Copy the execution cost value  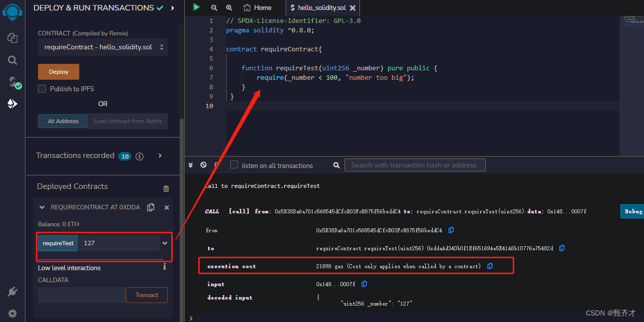pos(490,266)
